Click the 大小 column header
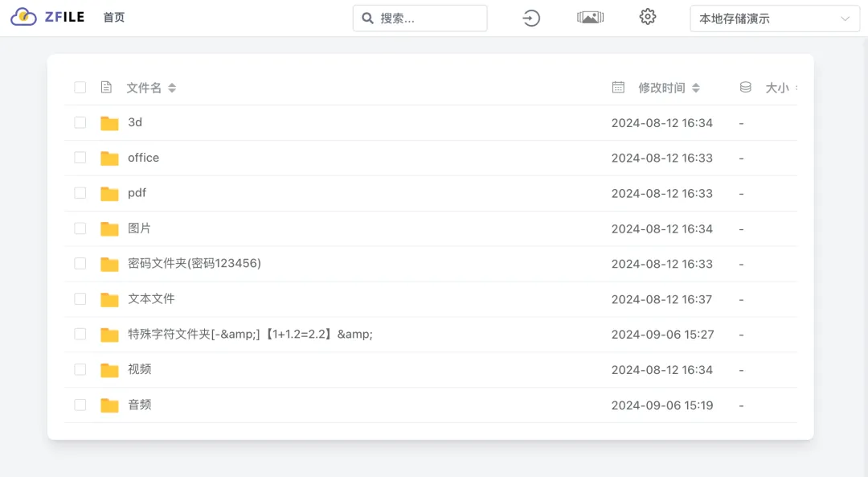The image size is (868, 477). (x=776, y=88)
